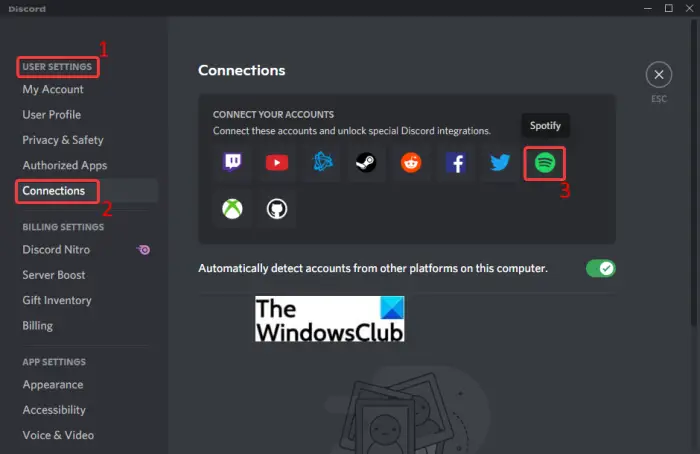Click the 'BILLING SETTINGS' section header
Viewport: 700px width, 454px height.
pyautogui.click(x=63, y=227)
